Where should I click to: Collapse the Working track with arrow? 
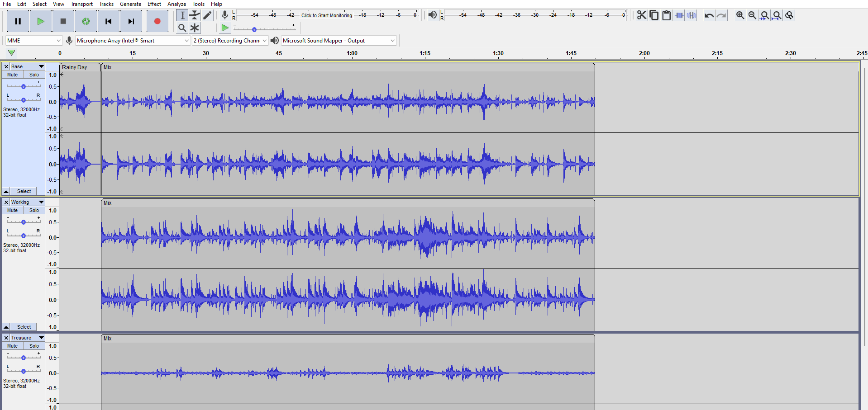6,327
